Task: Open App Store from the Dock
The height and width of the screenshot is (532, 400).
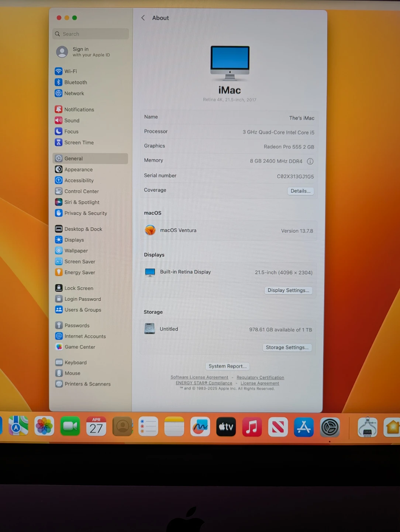Action: [304, 427]
